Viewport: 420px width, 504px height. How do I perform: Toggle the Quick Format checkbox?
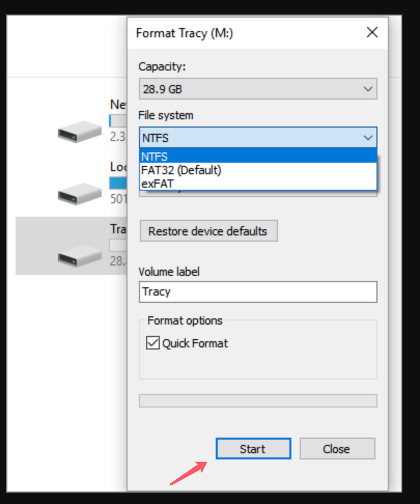tap(152, 343)
